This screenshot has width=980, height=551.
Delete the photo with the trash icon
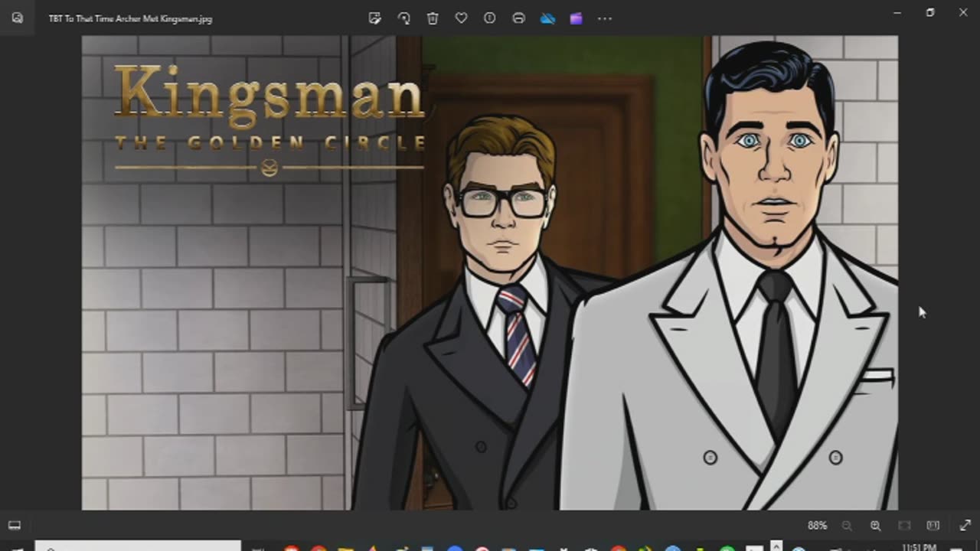coord(433,18)
